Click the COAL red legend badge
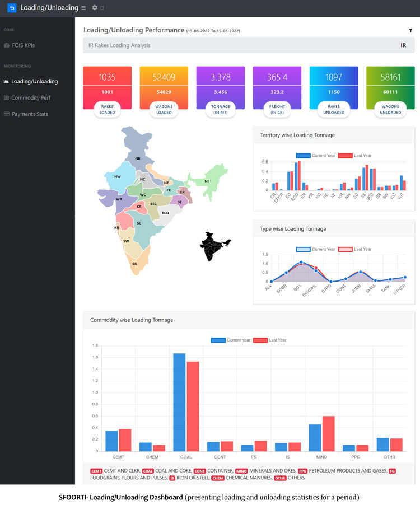Viewport: 420px width, 505px height. pos(148,471)
